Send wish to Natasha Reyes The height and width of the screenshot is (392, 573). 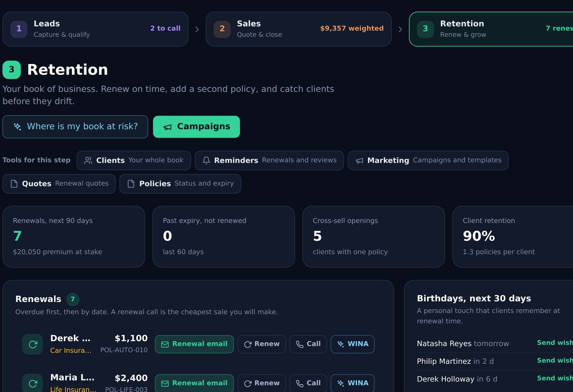[x=555, y=343]
